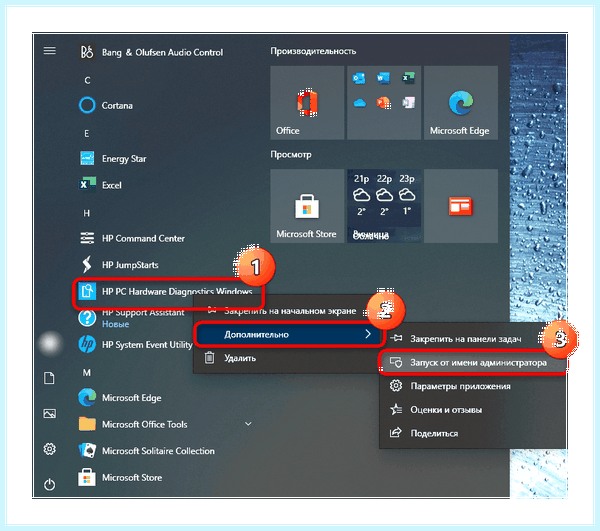Choose Дополнительно in the context menu
Image resolution: width=600 pixels, height=531 pixels.
[288, 334]
